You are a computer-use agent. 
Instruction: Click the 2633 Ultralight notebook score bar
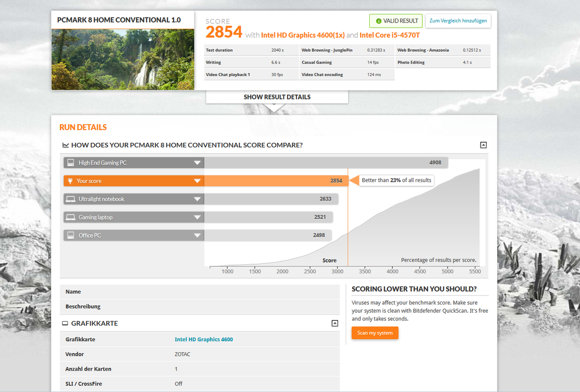click(x=271, y=199)
